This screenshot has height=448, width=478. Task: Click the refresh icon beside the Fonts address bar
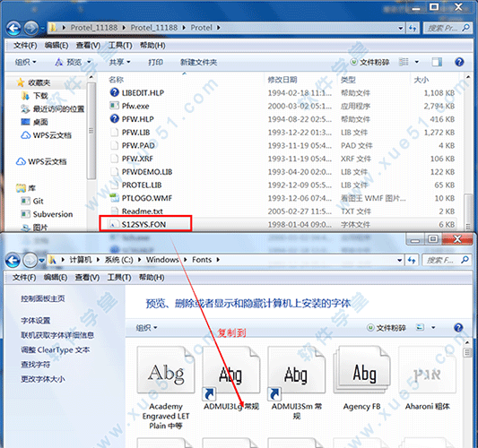(x=413, y=260)
